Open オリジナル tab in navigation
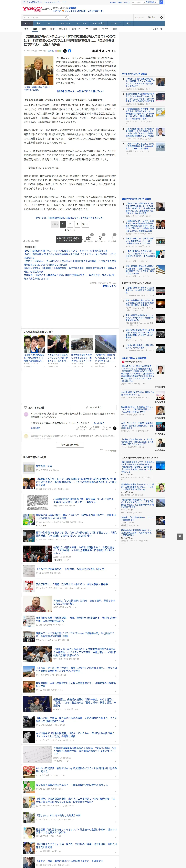The width and height of the screenshot is (186, 868). click(81, 24)
